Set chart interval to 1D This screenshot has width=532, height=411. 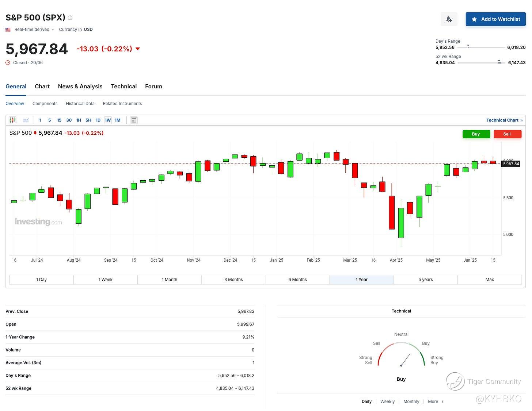point(98,120)
